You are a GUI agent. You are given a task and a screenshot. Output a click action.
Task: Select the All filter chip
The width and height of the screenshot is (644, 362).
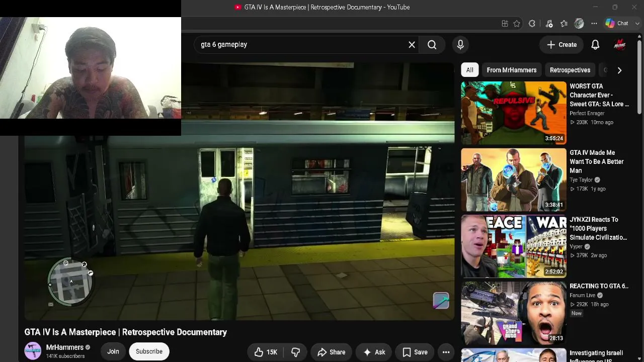469,70
